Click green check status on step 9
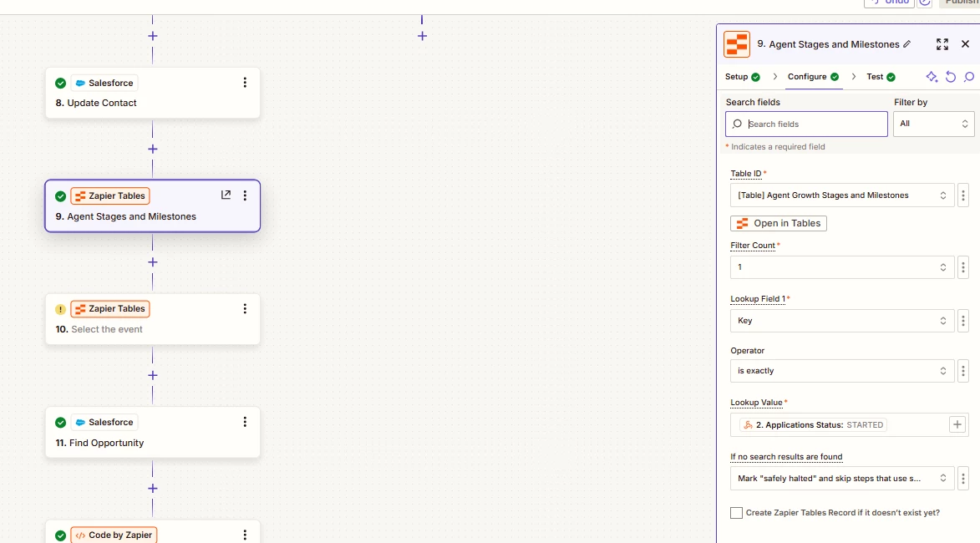980x543 pixels. pyautogui.click(x=61, y=196)
